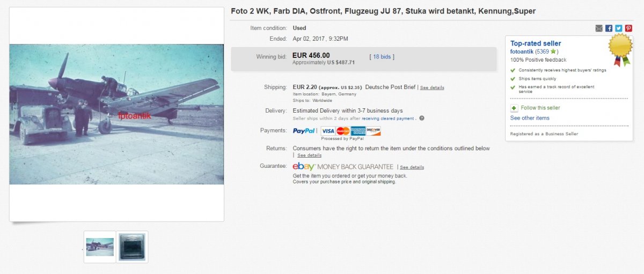644x274 pixels.
Task: Open the receiving cleared payment link
Action: [x=387, y=118]
